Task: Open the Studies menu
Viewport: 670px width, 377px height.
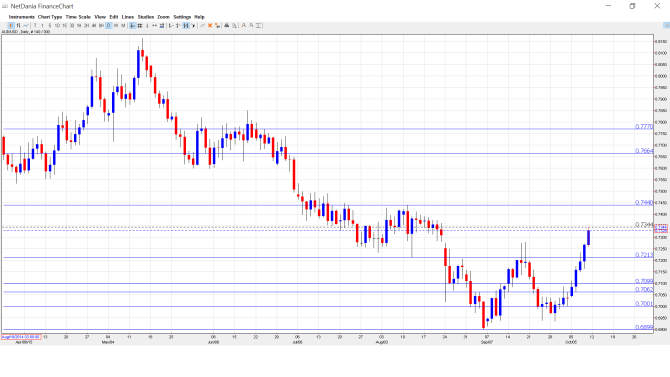Action: (x=146, y=17)
